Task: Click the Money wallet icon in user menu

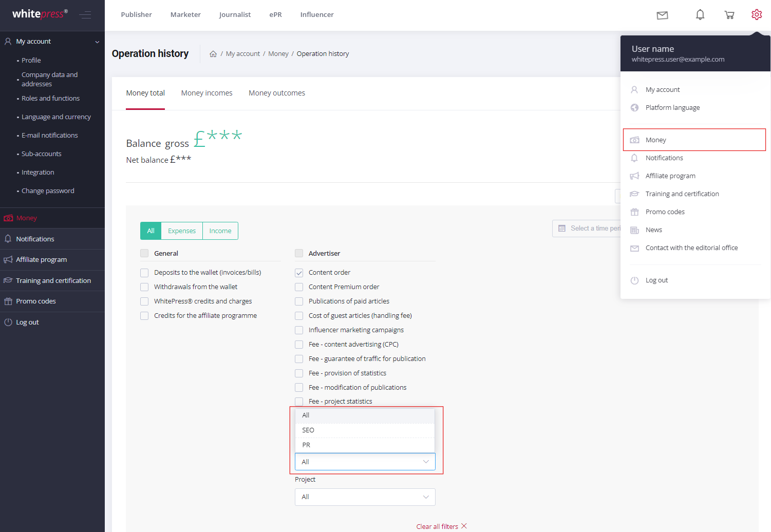Action: pyautogui.click(x=635, y=140)
